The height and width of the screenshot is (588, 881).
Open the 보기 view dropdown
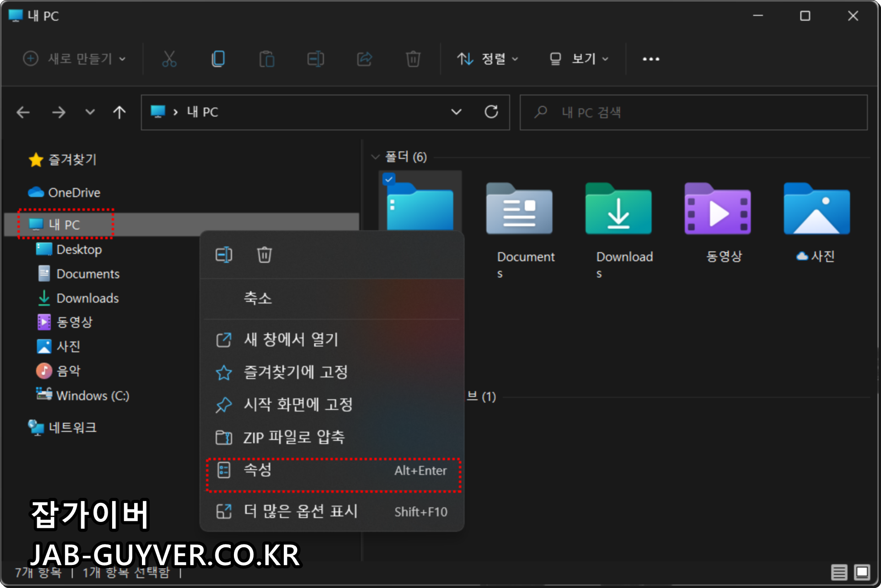click(x=579, y=59)
